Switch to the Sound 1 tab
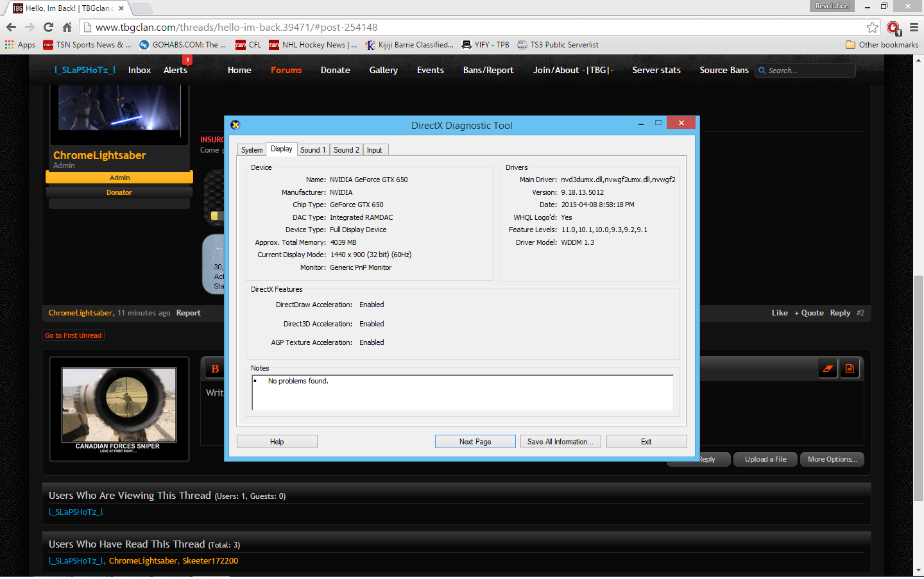This screenshot has width=924, height=579. 313,150
